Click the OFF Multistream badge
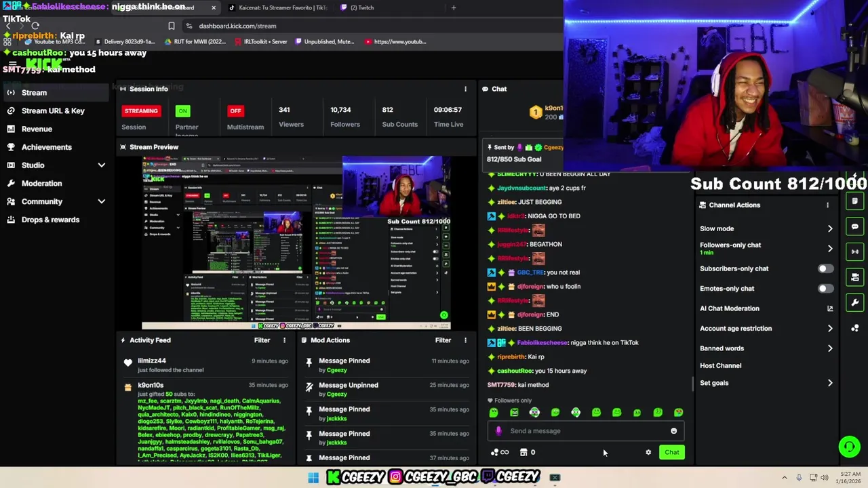Viewport: 868px width, 488px height. click(235, 110)
